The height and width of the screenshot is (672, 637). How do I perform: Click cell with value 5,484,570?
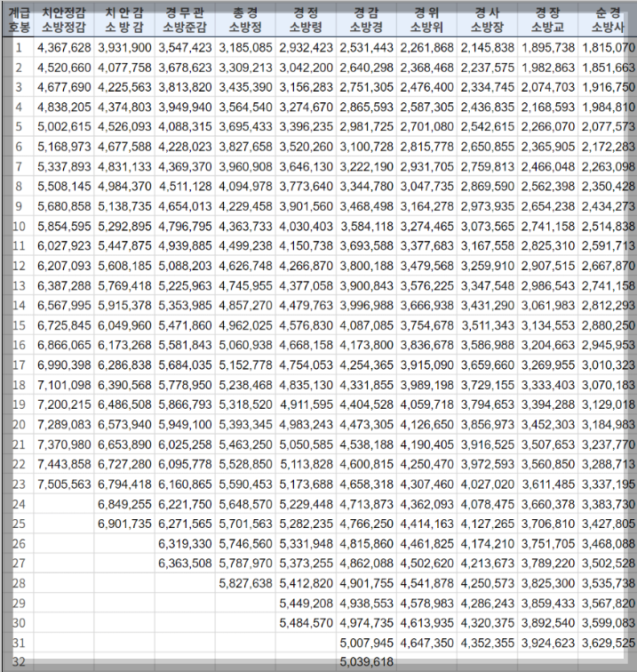tap(306, 623)
